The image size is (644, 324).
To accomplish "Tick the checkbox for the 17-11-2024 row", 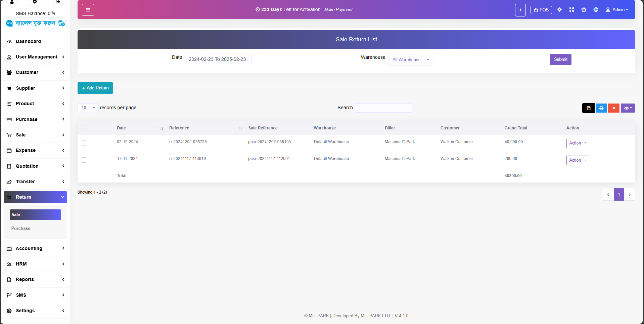I will 84,160.
